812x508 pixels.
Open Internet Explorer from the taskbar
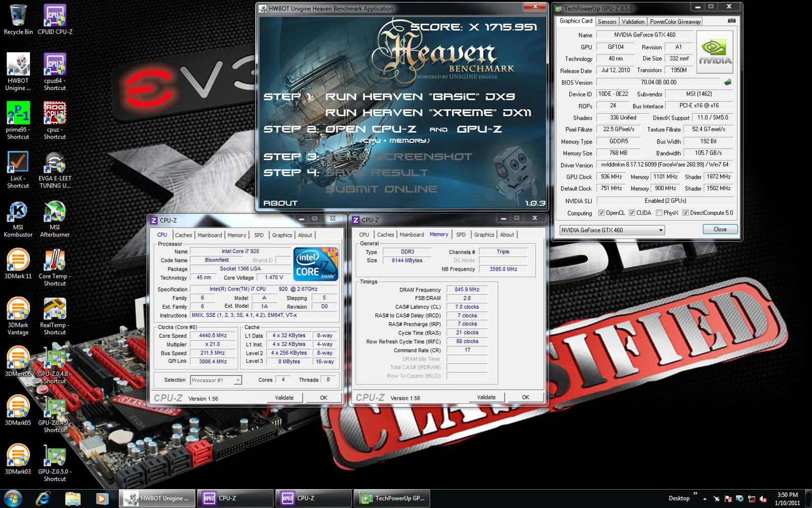pos(43,498)
